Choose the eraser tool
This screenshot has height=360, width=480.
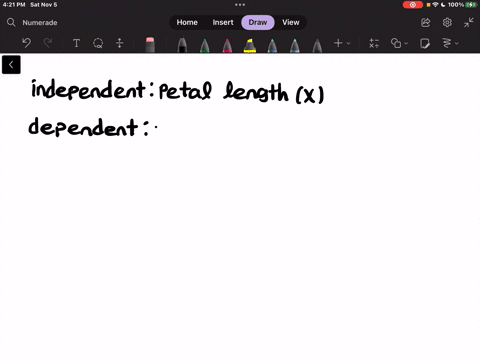pos(150,45)
